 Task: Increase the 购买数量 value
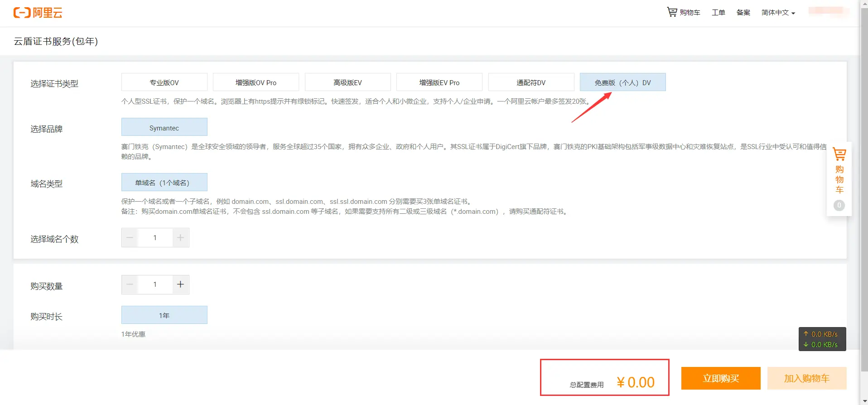click(x=180, y=284)
